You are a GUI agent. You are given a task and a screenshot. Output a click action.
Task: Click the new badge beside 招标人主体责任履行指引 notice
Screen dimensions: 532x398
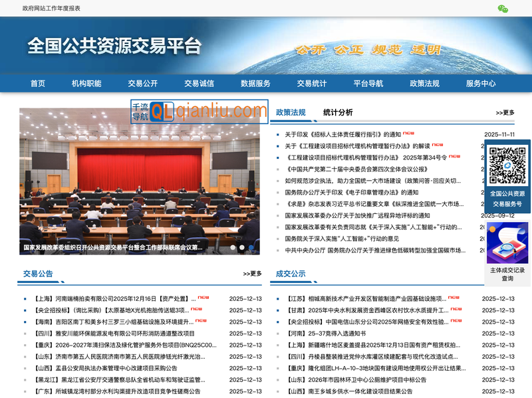coord(408,132)
